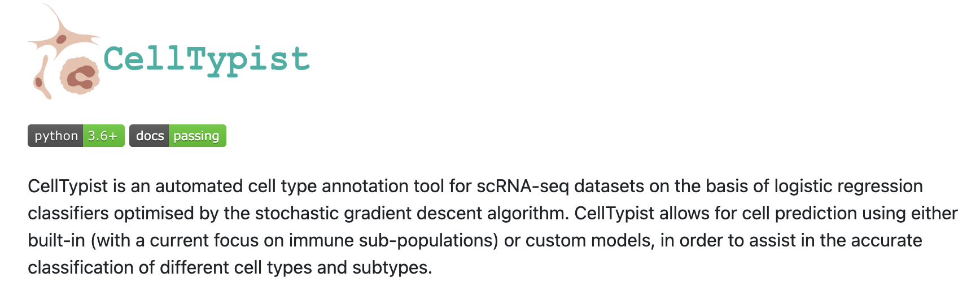
Task: Click the word built-in in the paragraph
Action: (x=56, y=240)
